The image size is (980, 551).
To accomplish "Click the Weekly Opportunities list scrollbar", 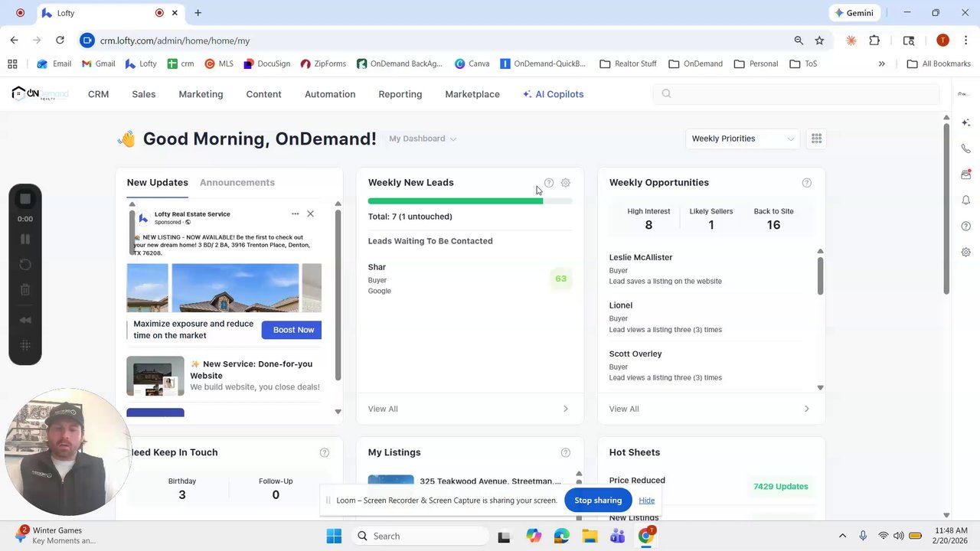I will pyautogui.click(x=821, y=276).
